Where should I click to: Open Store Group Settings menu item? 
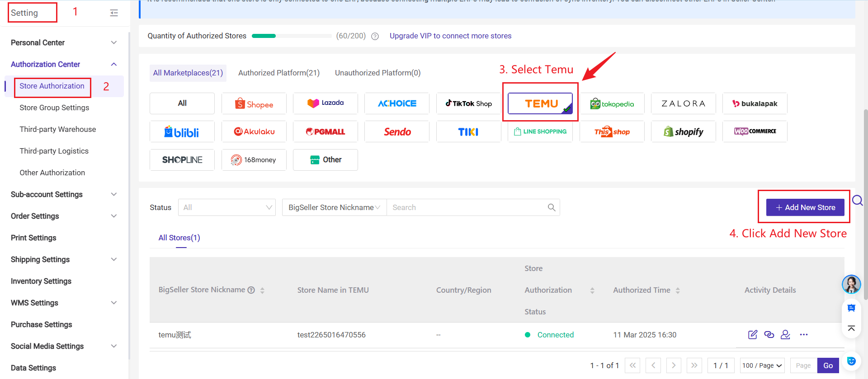pos(54,108)
